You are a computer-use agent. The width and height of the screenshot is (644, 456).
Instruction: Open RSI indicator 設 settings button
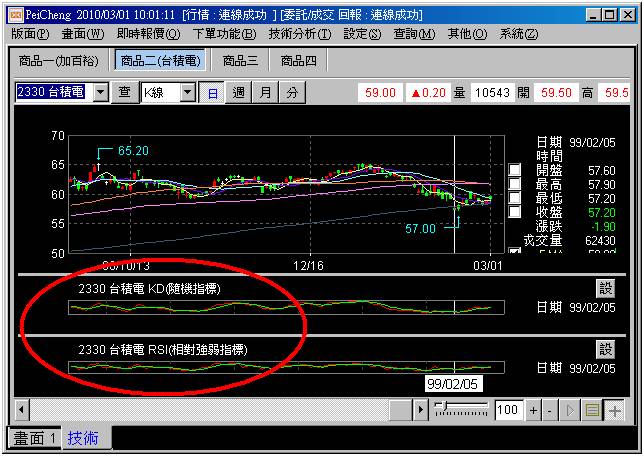coord(606,349)
